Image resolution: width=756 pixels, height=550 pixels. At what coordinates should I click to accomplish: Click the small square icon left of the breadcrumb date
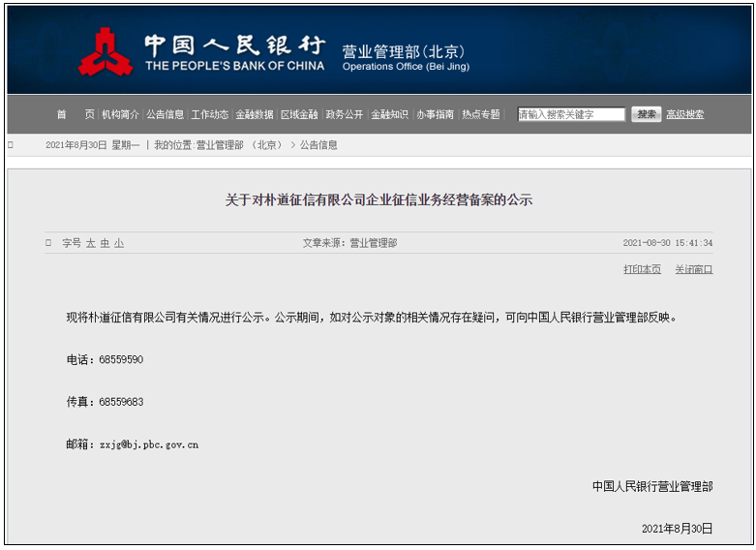(11, 144)
